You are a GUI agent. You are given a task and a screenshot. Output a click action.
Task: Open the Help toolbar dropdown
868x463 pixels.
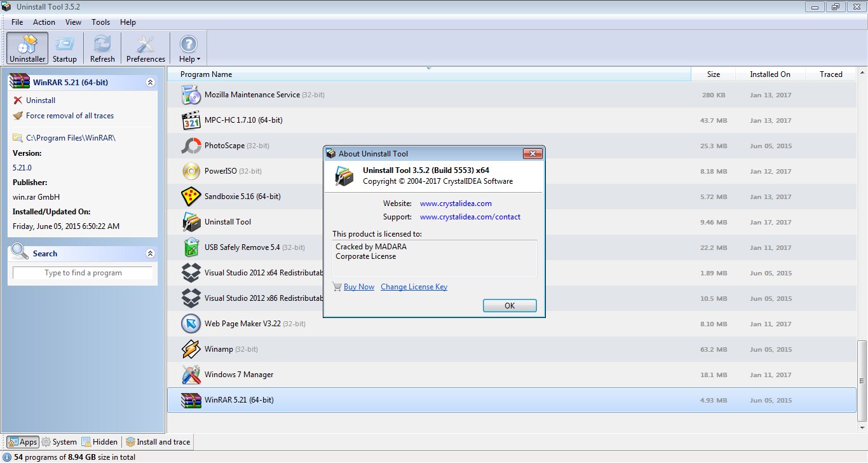click(x=189, y=48)
